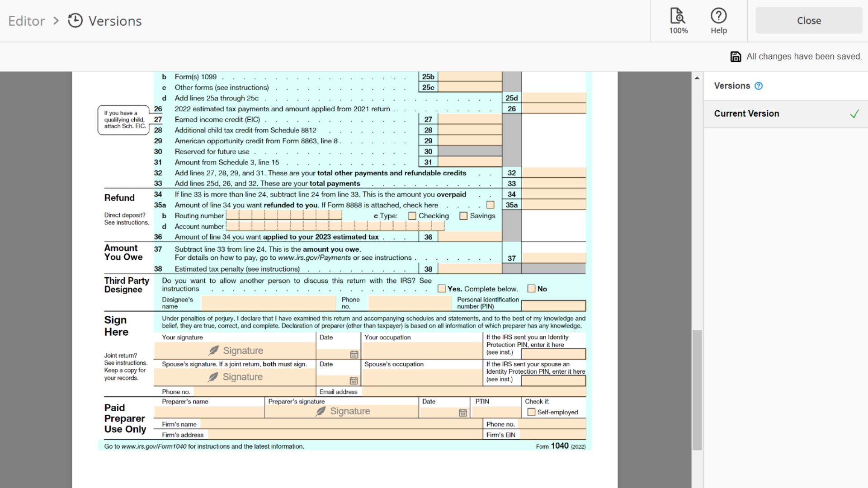Screen dimensions: 868x488
Task: Click the save disk icon in the status bar
Action: [x=736, y=56]
